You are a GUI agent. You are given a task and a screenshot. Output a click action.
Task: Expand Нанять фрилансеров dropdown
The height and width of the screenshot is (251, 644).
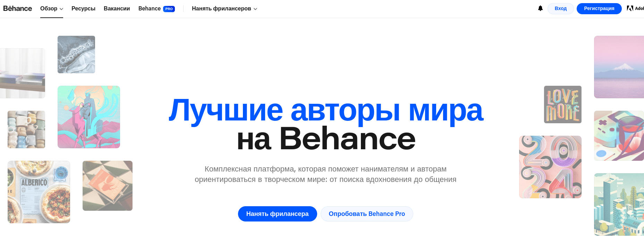coord(224,9)
